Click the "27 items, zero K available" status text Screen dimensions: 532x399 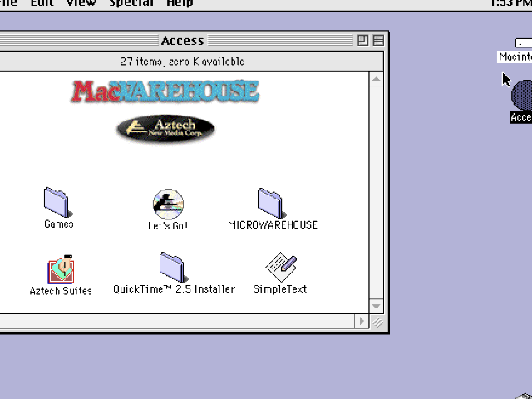[182, 62]
